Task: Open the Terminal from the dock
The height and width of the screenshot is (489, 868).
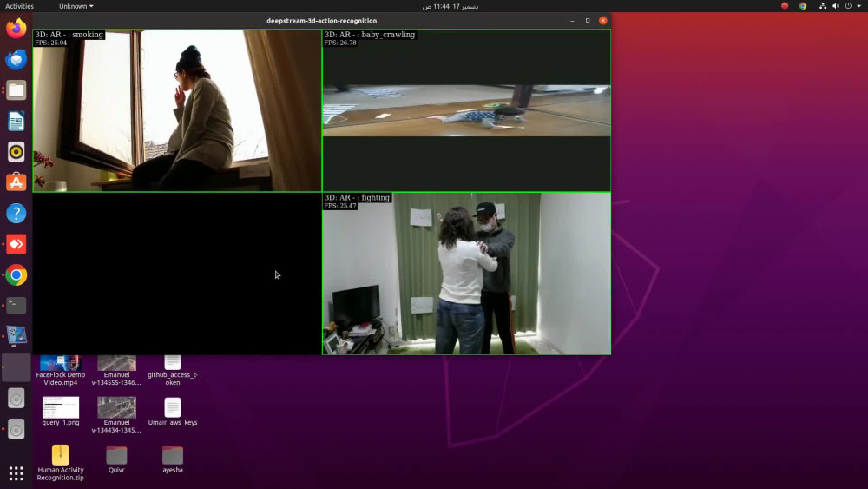Action: click(x=16, y=305)
